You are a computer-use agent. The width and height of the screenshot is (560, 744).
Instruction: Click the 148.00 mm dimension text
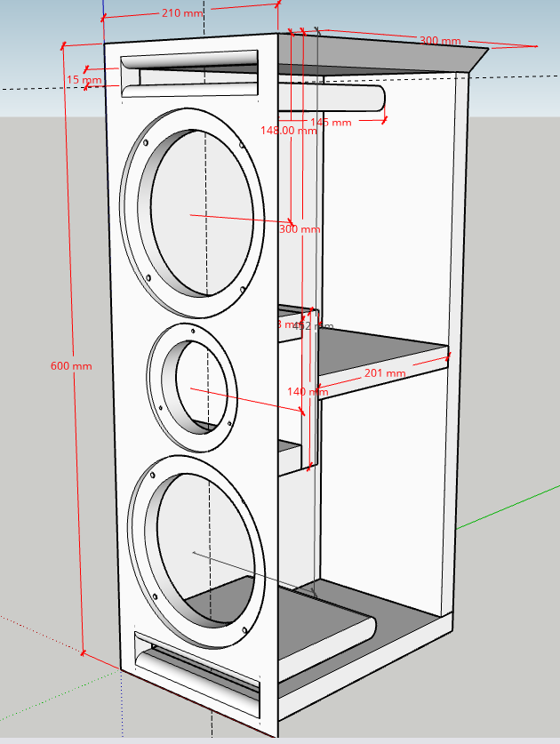click(x=288, y=130)
